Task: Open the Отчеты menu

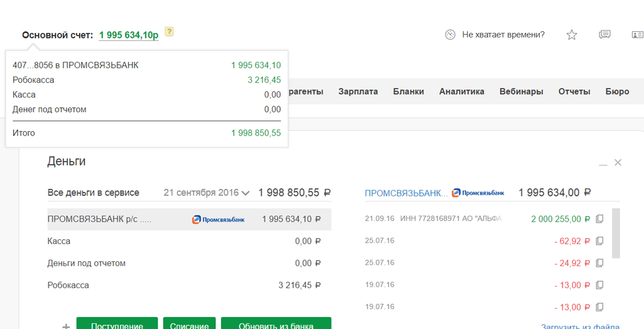Action: pos(574,91)
